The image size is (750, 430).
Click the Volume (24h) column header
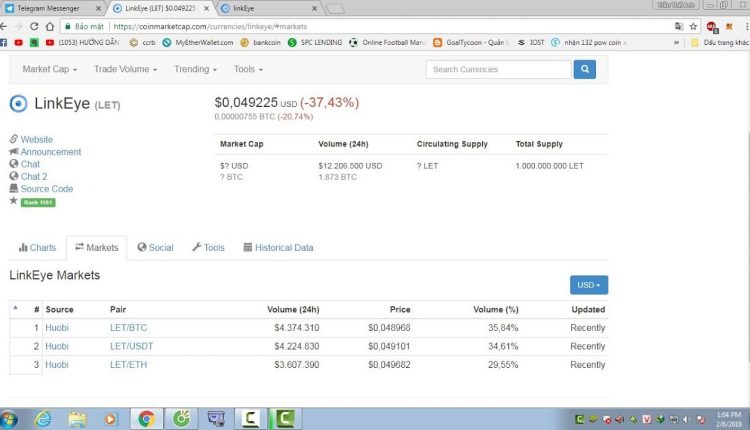[293, 310]
